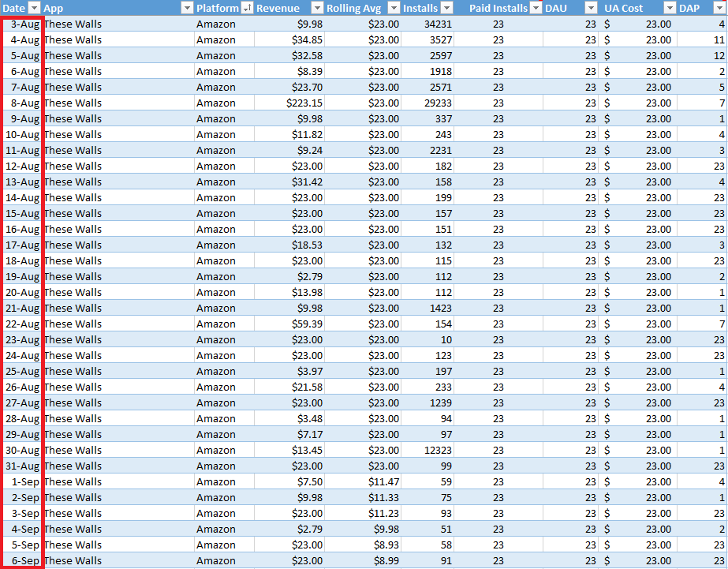Select the 1-Sep date cell

pyautogui.click(x=22, y=482)
